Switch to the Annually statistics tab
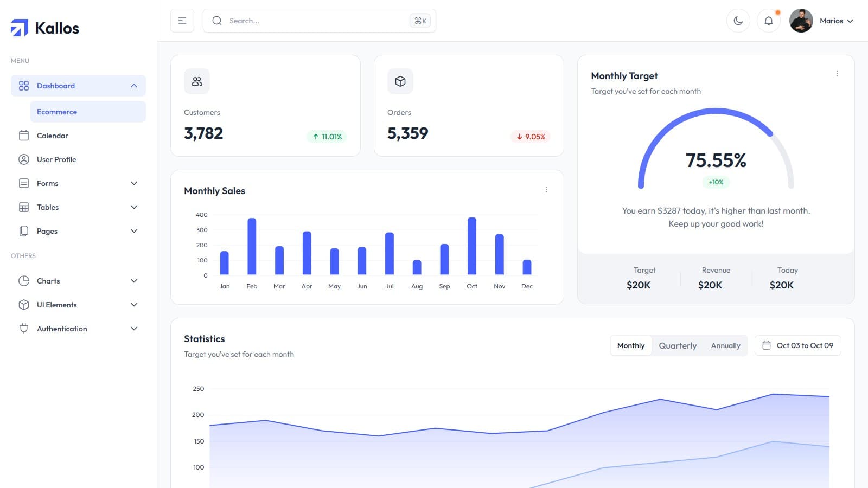Screen dimensions: 868x488 click(725, 345)
